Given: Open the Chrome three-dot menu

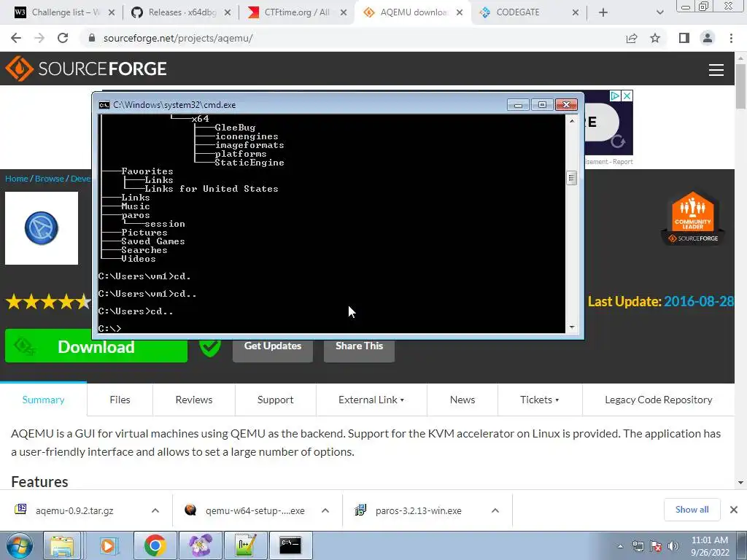Looking at the screenshot, I should [731, 38].
